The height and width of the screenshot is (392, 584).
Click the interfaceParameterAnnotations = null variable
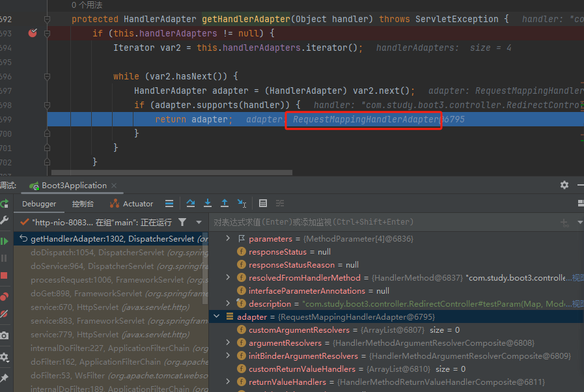click(319, 290)
